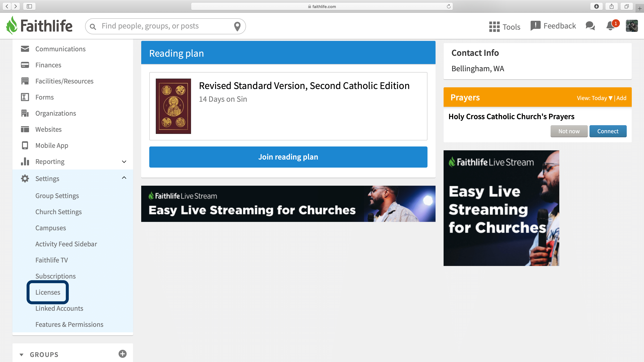Viewport: 644px width, 362px height.
Task: Click Tools label in header
Action: (x=511, y=27)
